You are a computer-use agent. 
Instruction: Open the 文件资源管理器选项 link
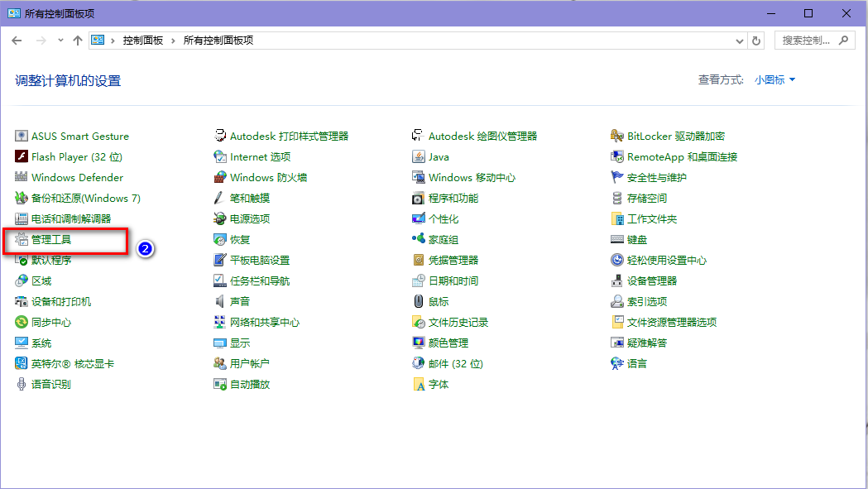672,323
